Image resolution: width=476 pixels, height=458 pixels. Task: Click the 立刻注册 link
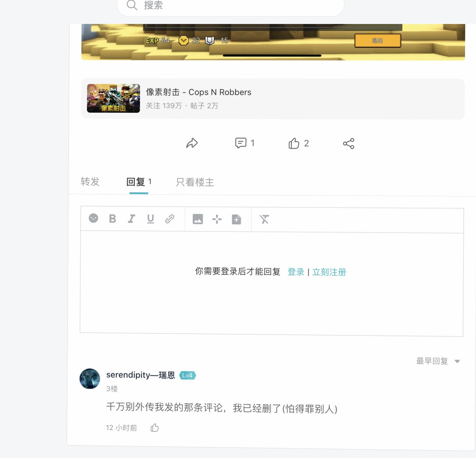click(x=329, y=272)
